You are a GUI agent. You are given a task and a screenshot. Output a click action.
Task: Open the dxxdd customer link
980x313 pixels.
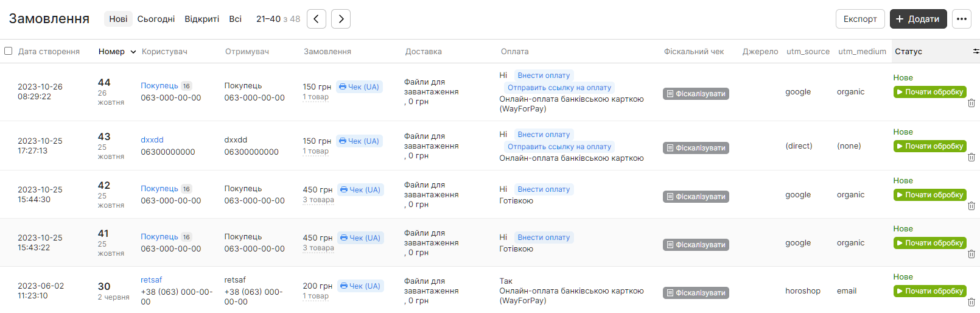[x=152, y=140]
